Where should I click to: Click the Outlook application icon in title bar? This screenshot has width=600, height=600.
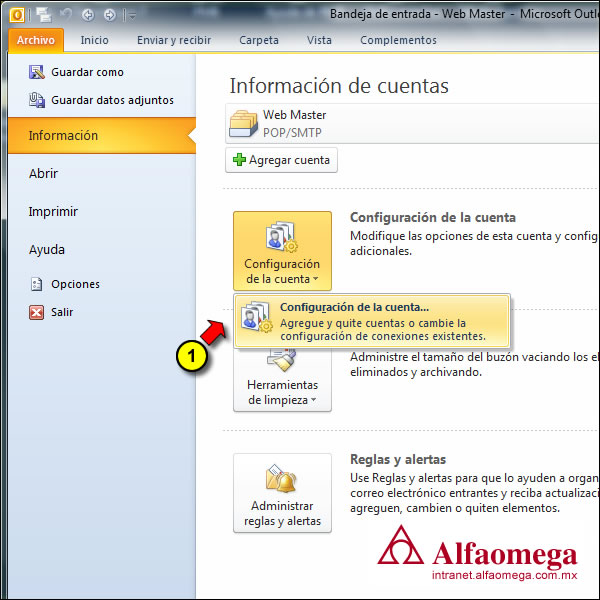coord(17,15)
